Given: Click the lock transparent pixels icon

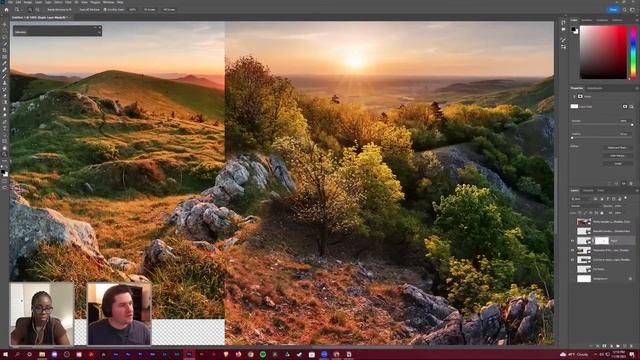Looking at the screenshot, I should [580, 213].
